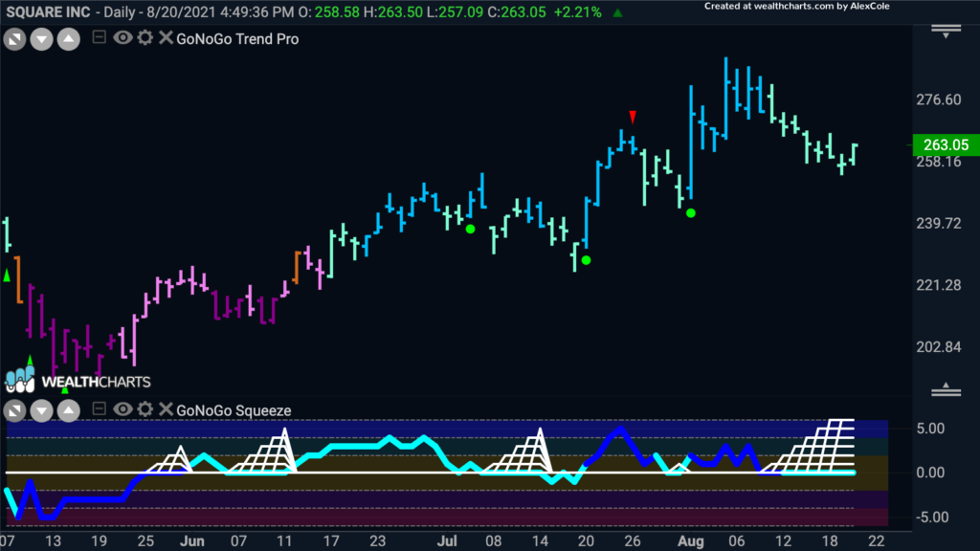Click the green dot in early July
This screenshot has height=551, width=980.
point(470,230)
